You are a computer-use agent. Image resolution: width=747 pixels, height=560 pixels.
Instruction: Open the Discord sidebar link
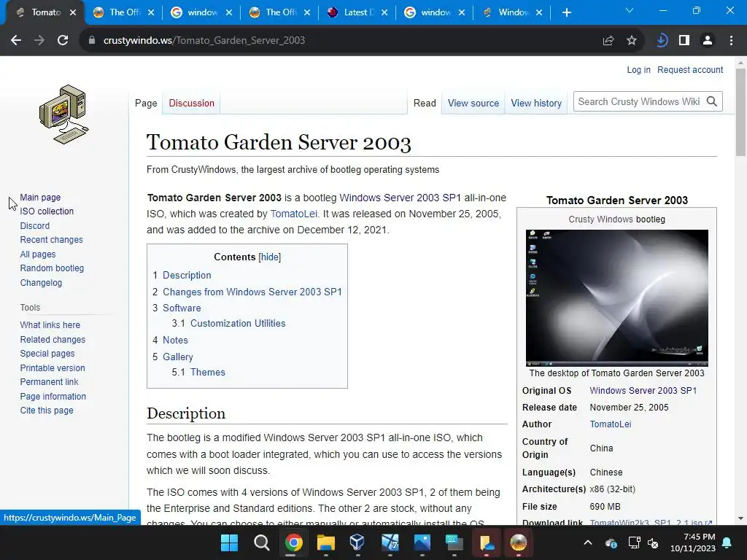35,226
